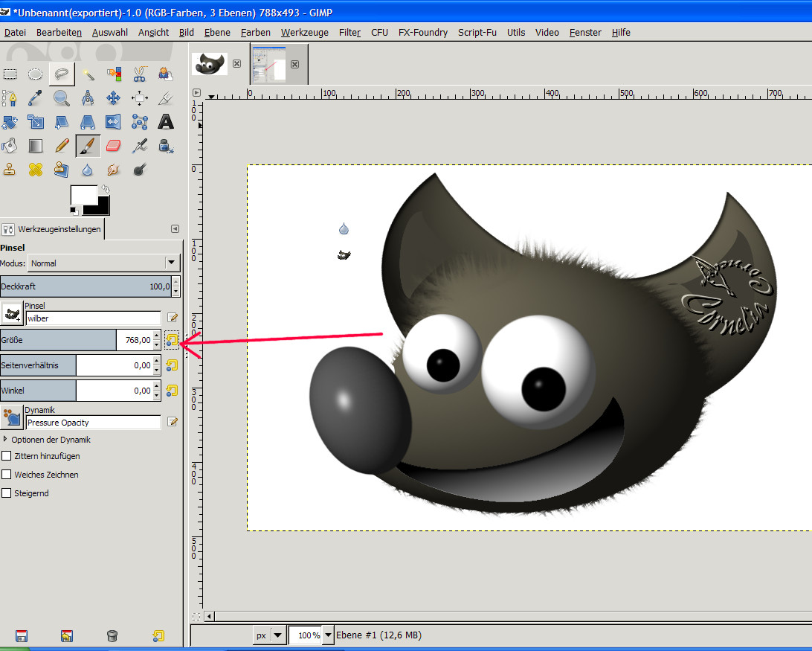Viewport: 812px width, 651px height.
Task: Pick the Fuzzy Select magic wand tool
Action: [x=88, y=74]
